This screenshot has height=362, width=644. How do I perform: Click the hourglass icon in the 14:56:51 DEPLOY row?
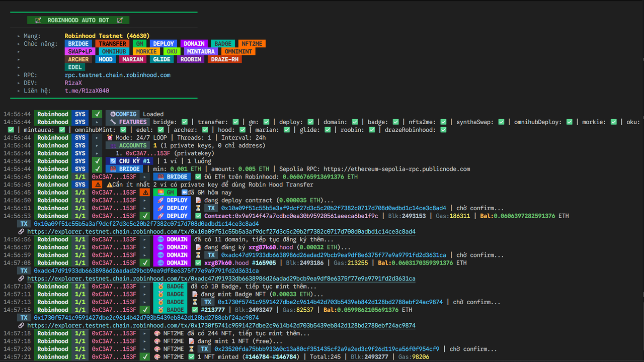pos(198,208)
